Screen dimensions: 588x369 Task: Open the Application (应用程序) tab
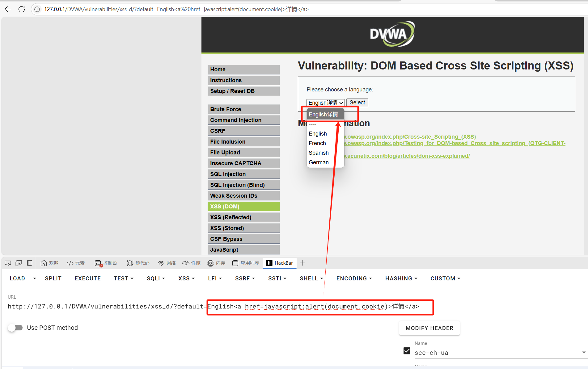[x=246, y=263]
